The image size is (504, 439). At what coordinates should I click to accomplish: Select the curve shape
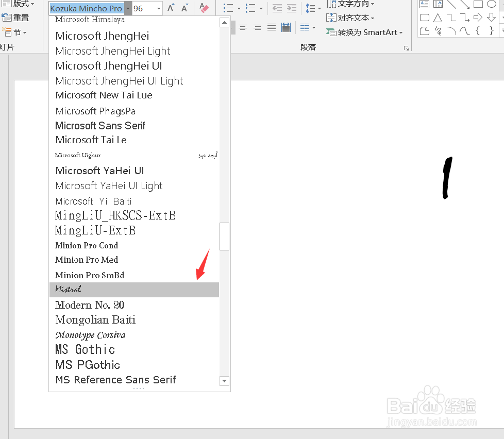465,31
